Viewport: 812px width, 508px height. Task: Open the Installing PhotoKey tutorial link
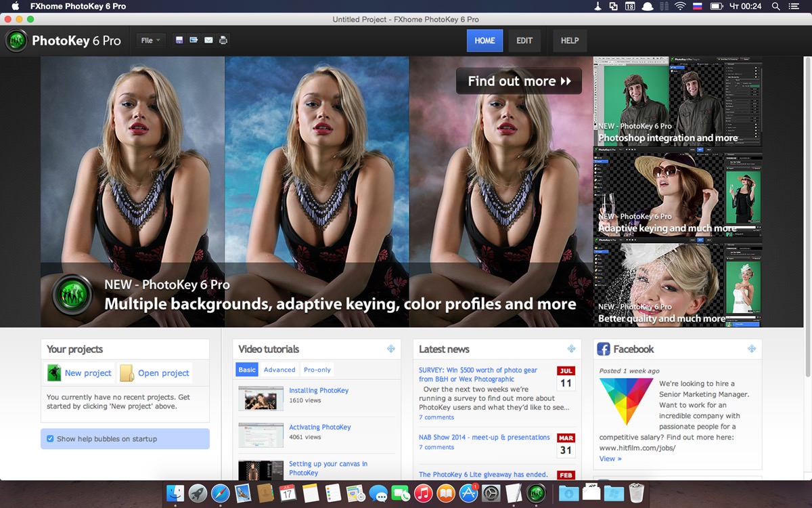319,391
